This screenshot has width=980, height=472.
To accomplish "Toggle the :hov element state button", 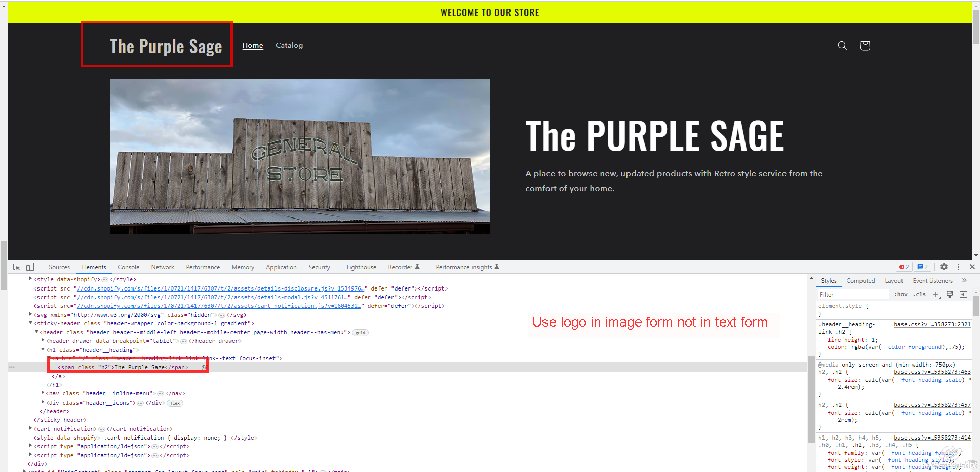I will point(901,294).
